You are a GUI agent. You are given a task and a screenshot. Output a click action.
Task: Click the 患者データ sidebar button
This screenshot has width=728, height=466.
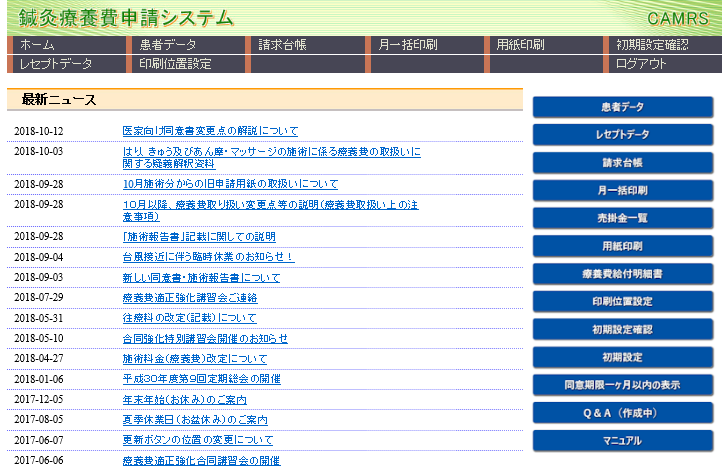[x=623, y=107]
